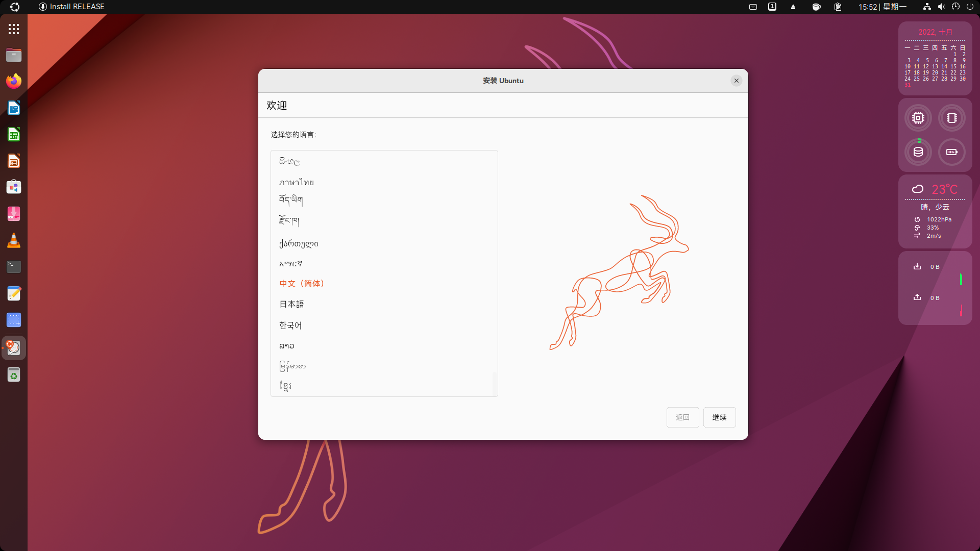The width and height of the screenshot is (980, 551).
Task: Click the 2022, 十月 calendar widget header
Action: (935, 32)
